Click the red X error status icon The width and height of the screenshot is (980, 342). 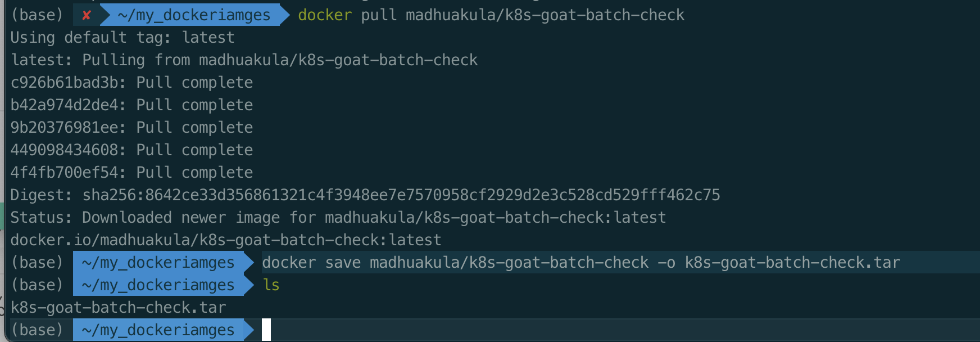(86, 15)
